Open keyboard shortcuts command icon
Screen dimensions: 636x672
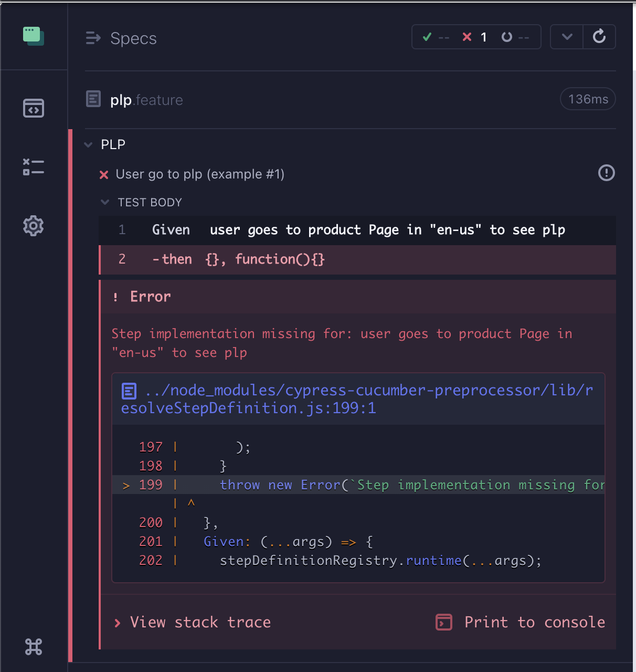pos(34,647)
